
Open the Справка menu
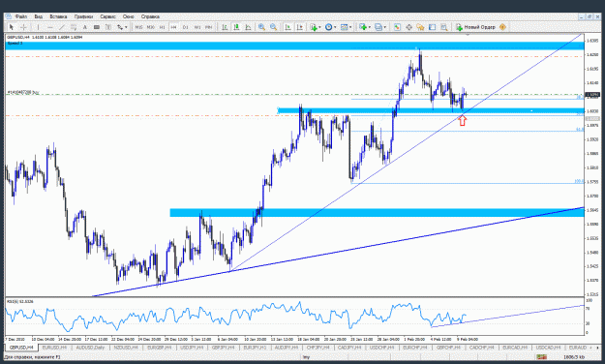[x=150, y=16]
